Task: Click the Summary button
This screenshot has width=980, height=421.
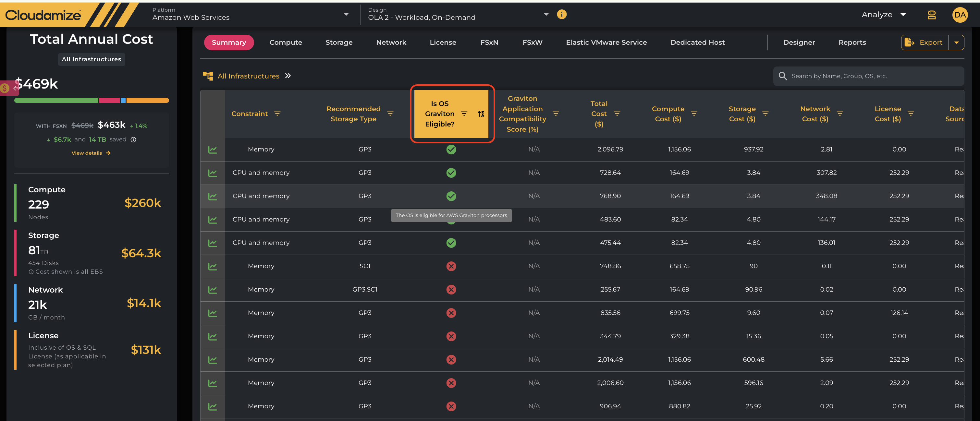Action: pyautogui.click(x=229, y=42)
